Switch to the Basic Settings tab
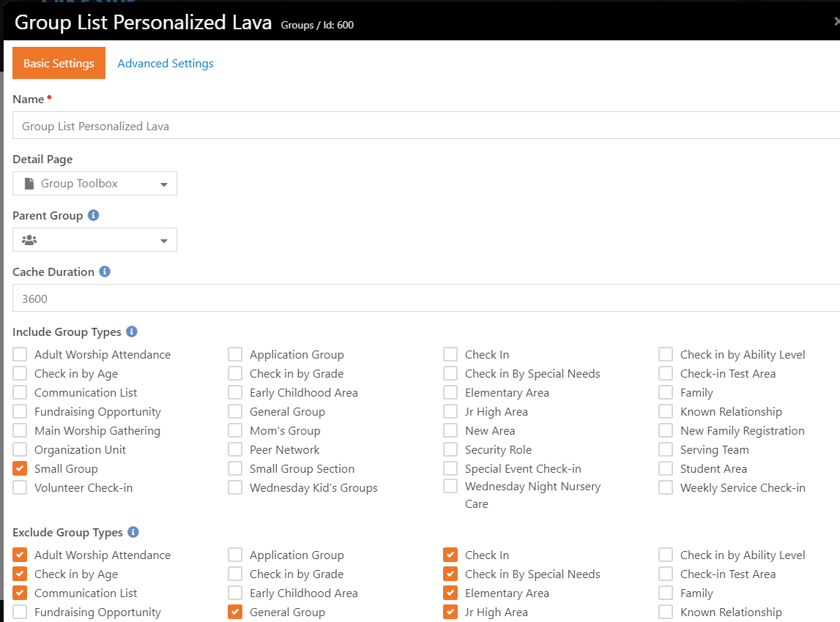 [x=59, y=63]
